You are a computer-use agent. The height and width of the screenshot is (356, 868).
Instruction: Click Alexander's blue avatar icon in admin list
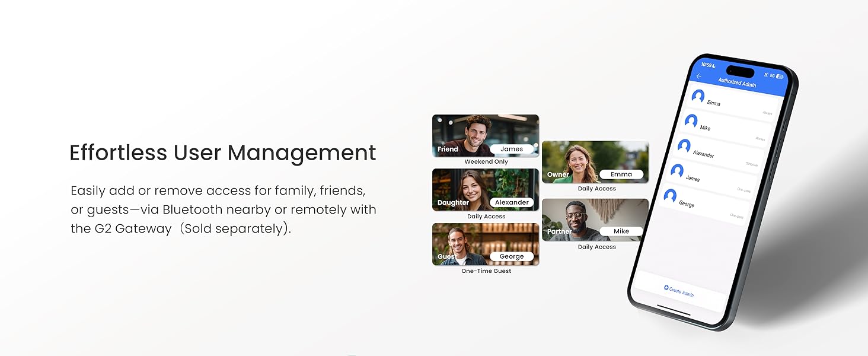coord(684,146)
